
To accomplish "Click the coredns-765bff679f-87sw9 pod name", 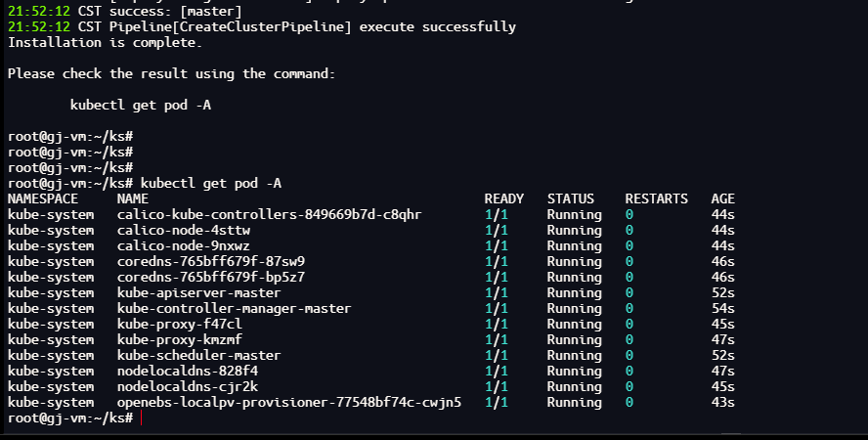I will [211, 261].
